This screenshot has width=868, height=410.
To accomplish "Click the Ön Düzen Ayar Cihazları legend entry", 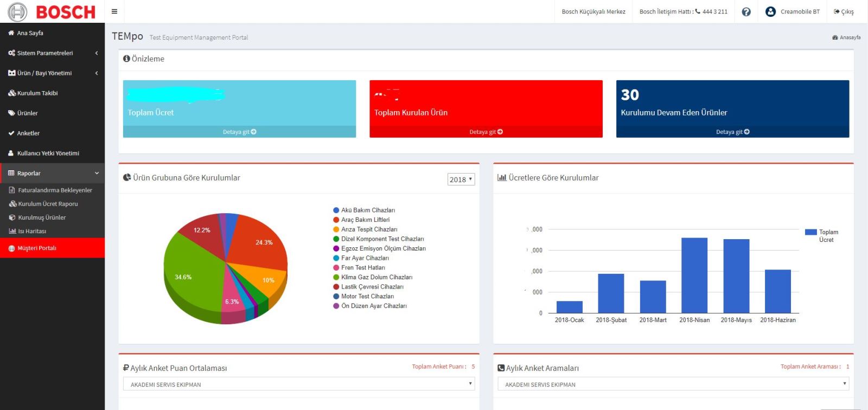I will pyautogui.click(x=370, y=306).
